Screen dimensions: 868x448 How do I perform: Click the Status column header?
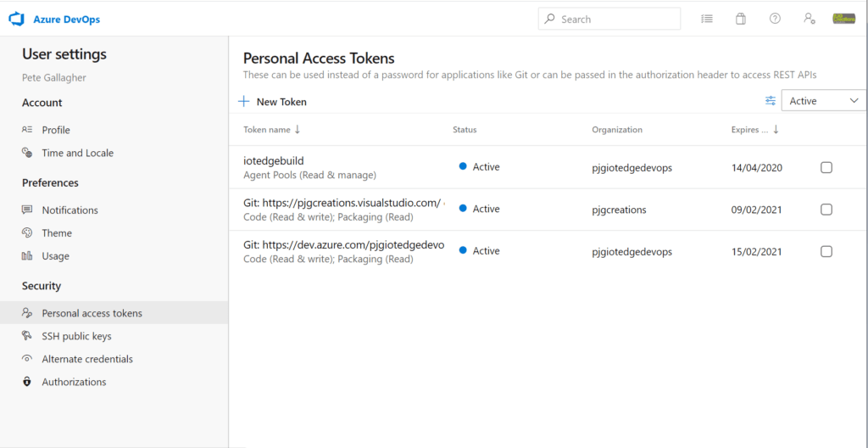click(x=465, y=129)
